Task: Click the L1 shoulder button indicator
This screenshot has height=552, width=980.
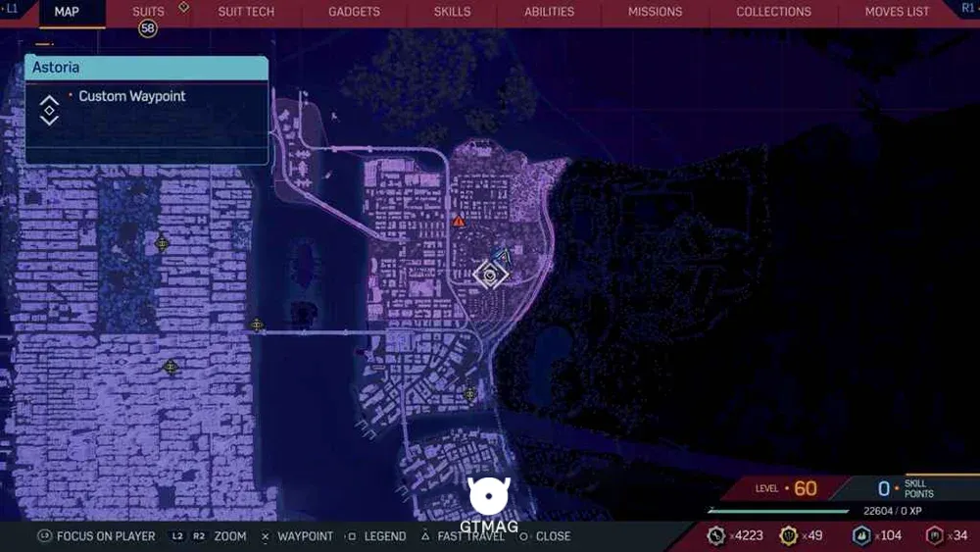Action: coord(10,9)
